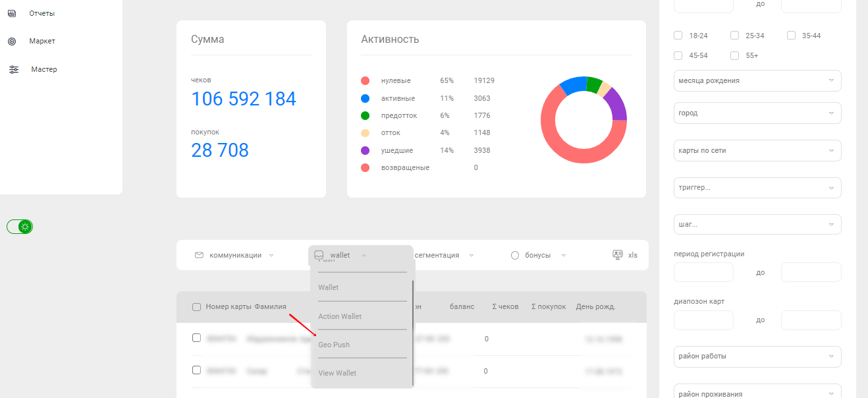Image resolution: width=868 pixels, height=398 pixels.
Task: Sort by the Σ чеков column header
Action: pyautogui.click(x=506, y=307)
